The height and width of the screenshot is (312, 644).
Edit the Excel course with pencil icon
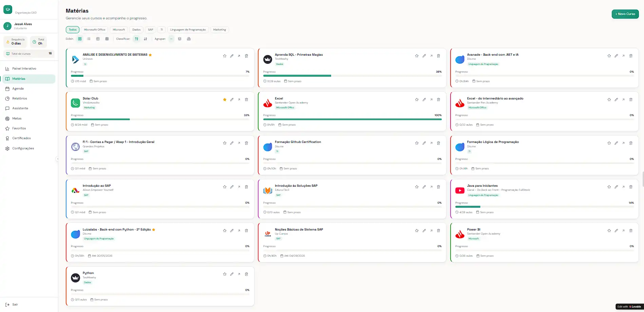tap(424, 100)
